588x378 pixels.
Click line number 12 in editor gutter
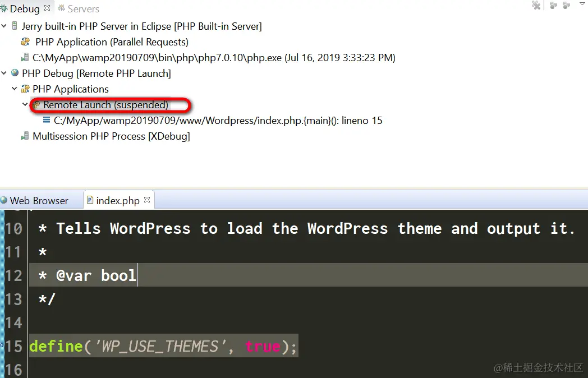[x=14, y=275]
